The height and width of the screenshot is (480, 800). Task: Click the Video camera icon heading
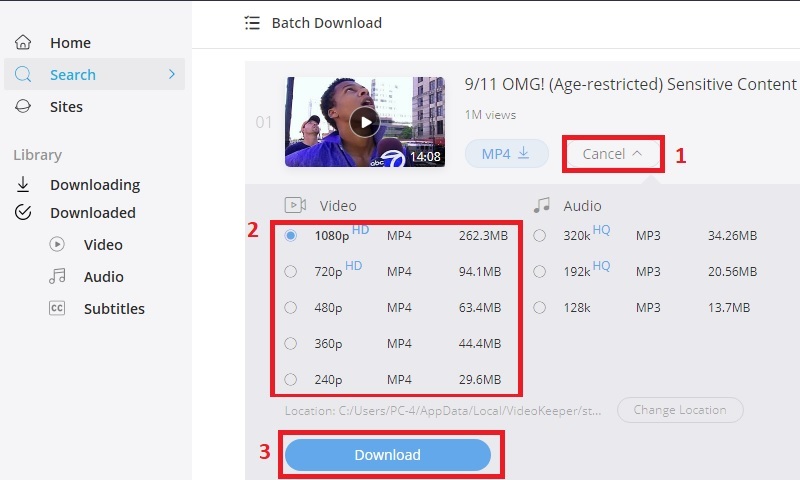[x=295, y=205]
